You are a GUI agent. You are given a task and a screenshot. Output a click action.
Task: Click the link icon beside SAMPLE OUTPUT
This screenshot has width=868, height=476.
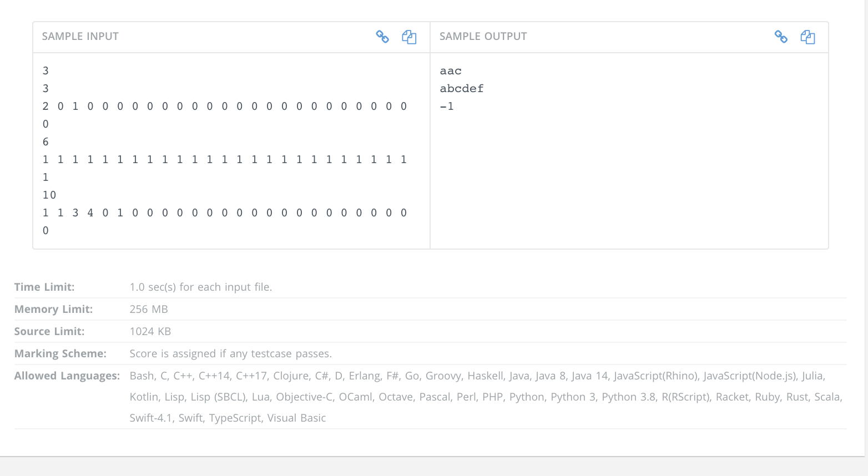coord(781,37)
